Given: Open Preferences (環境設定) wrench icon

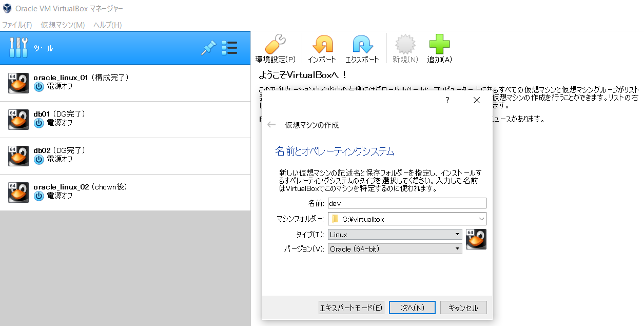Looking at the screenshot, I should (275, 44).
